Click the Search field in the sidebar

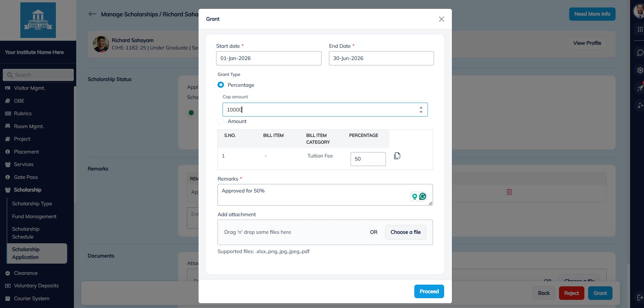click(x=38, y=75)
